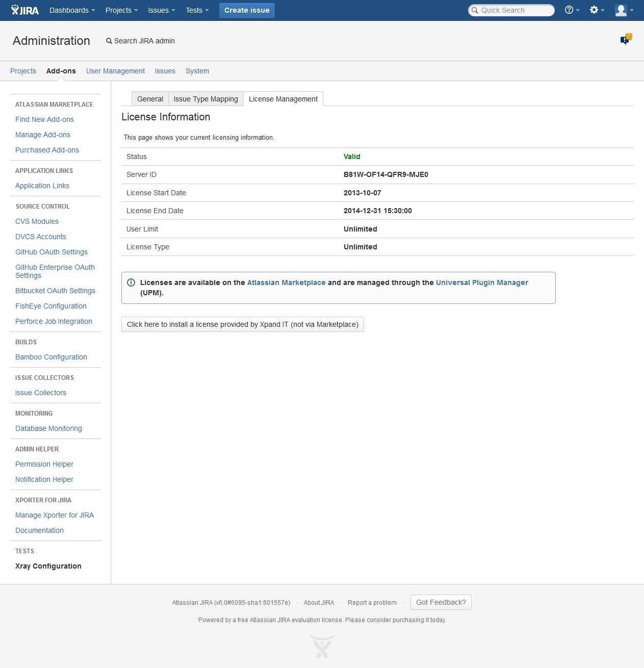Image resolution: width=644 pixels, height=668 pixels.
Task: Open Permission Helper
Action: tap(44, 464)
